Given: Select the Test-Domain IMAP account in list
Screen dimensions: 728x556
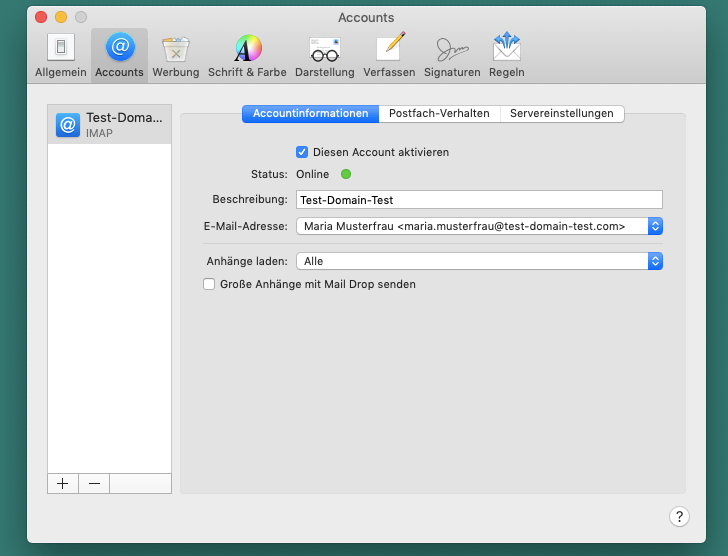Looking at the screenshot, I should [110, 124].
